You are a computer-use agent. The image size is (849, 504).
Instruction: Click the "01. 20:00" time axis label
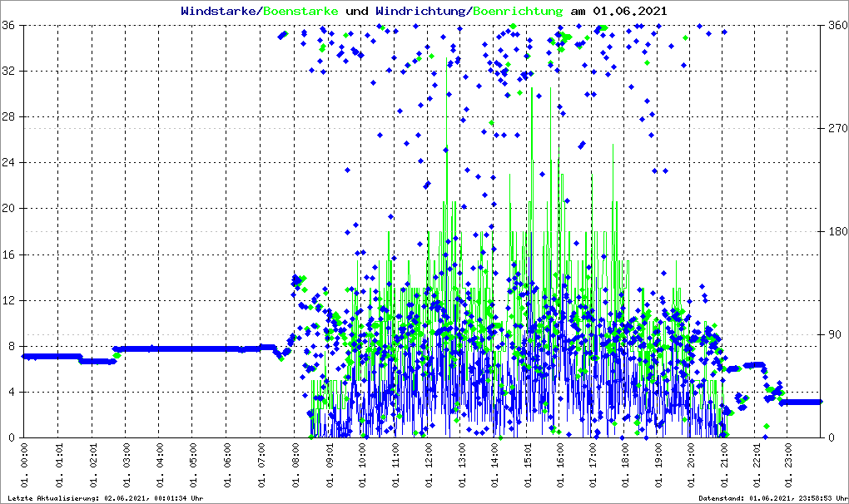pos(691,465)
